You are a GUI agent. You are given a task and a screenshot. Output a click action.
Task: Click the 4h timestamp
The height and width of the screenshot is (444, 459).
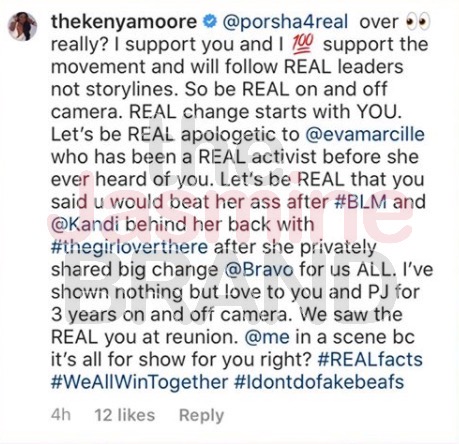[61, 415]
